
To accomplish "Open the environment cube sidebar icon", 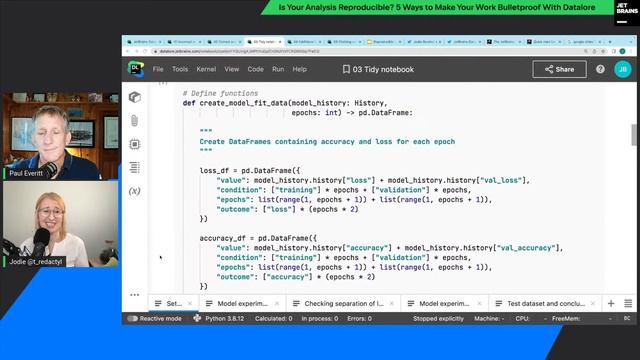I will pyautogui.click(x=135, y=97).
